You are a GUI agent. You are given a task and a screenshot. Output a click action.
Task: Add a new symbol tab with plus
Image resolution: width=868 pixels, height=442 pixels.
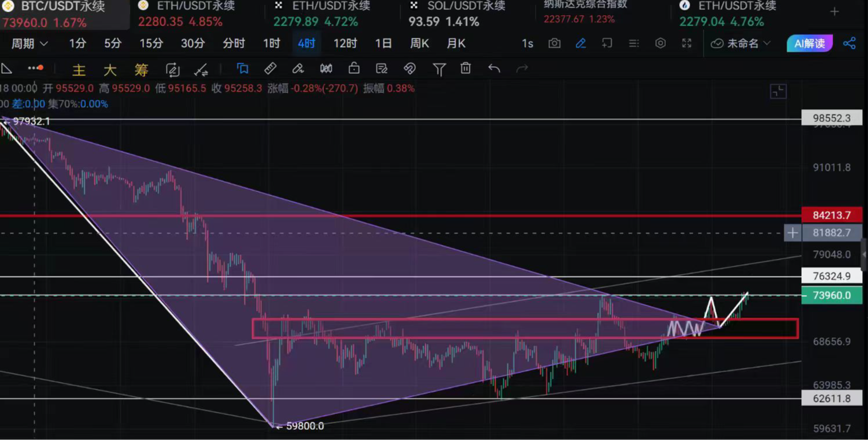(834, 12)
